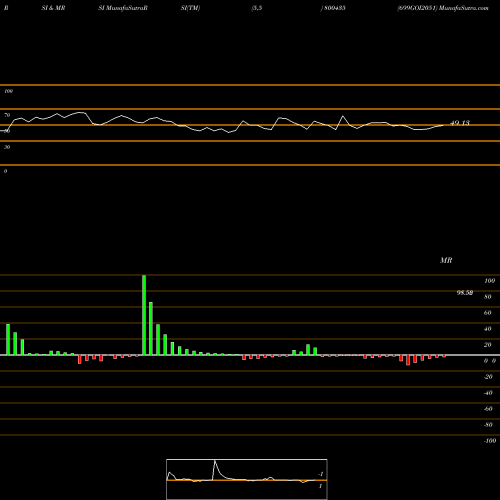Click the MRSI value 98.58
Image resolution: width=500 pixels, height=500 pixels.
tap(465, 293)
